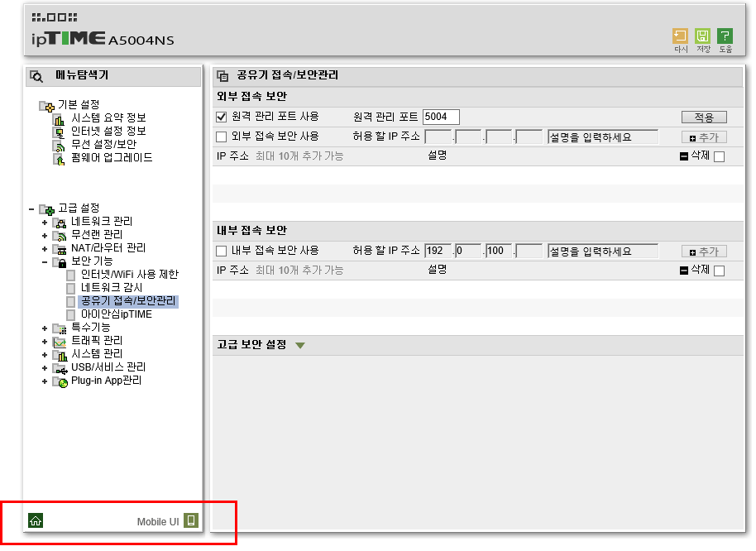Viewport: 756px width, 551px height.
Task: Click the green home icon at bottom left
Action: (x=36, y=520)
